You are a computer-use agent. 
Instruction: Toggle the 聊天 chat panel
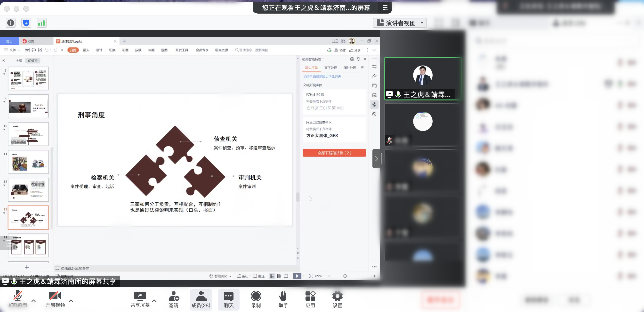pyautogui.click(x=229, y=299)
